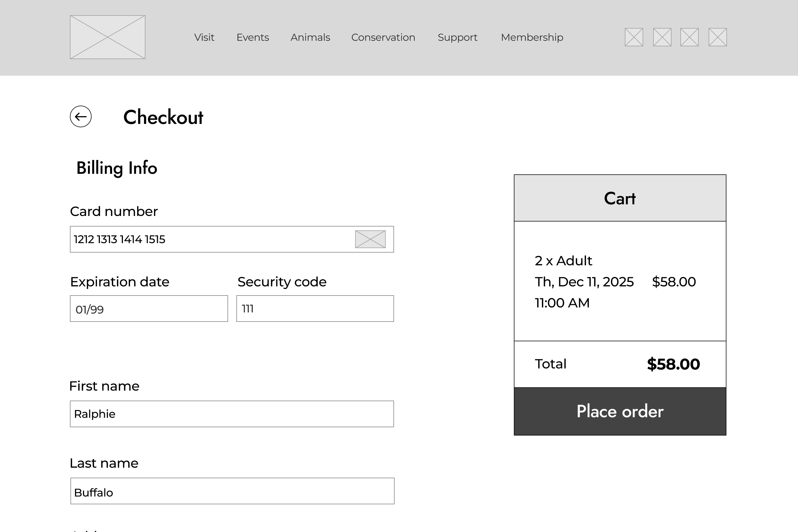Screen dimensions: 798x532
Task: Click the second header icon placeholder
Action: click(x=662, y=37)
